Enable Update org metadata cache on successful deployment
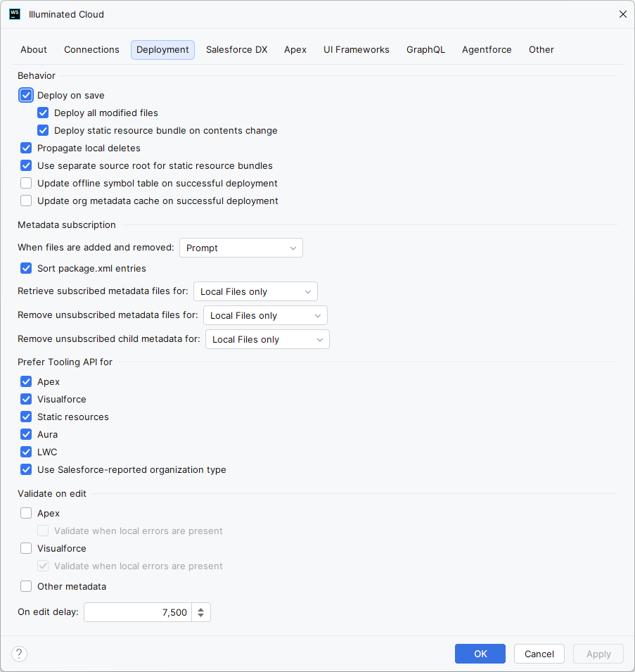 pos(26,201)
